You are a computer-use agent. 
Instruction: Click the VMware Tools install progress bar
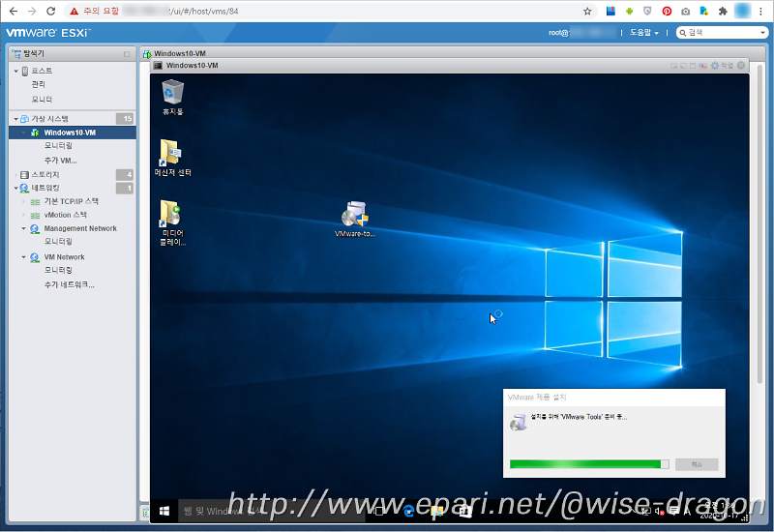click(589, 464)
